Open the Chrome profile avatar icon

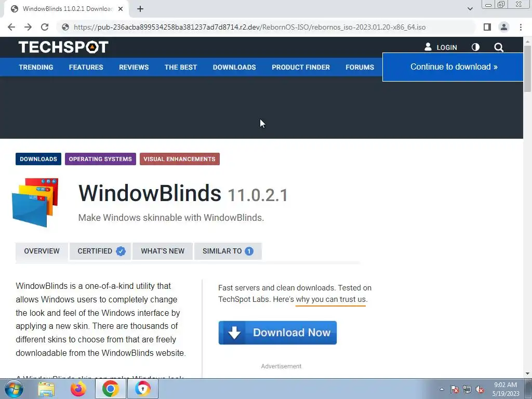504,27
